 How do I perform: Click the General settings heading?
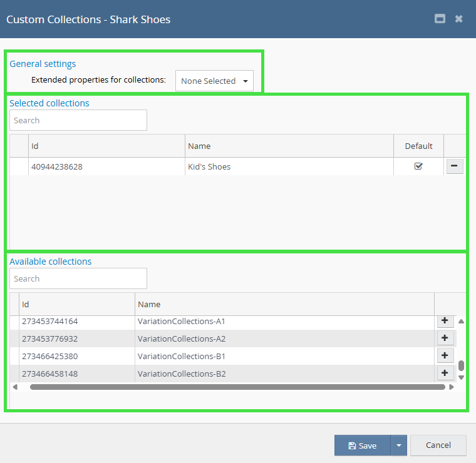43,64
